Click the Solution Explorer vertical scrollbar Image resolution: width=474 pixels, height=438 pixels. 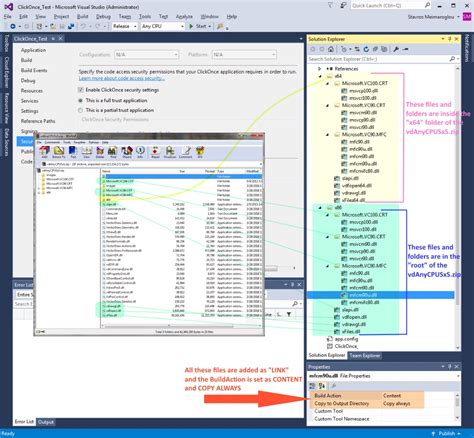[458, 207]
